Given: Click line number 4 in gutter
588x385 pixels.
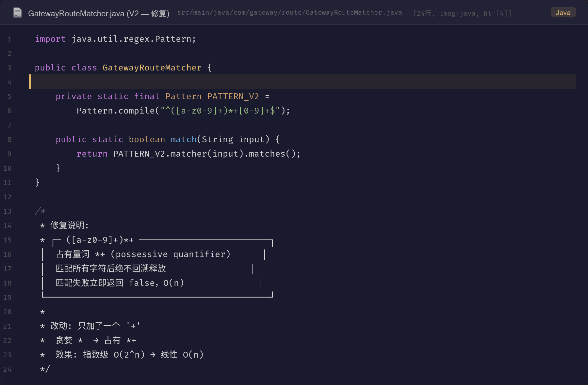Looking at the screenshot, I should pyautogui.click(x=9, y=82).
